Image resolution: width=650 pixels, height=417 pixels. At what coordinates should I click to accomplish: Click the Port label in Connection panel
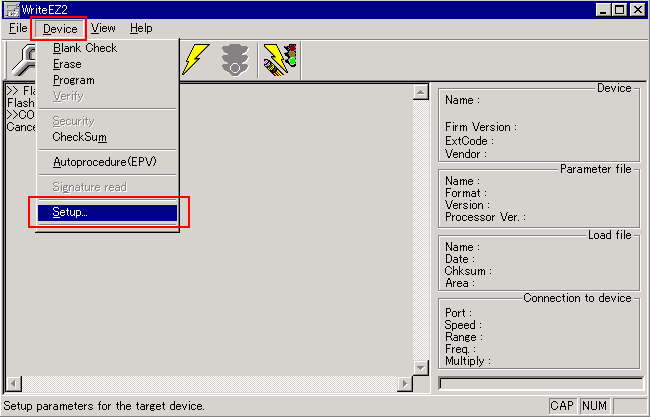tap(458, 313)
